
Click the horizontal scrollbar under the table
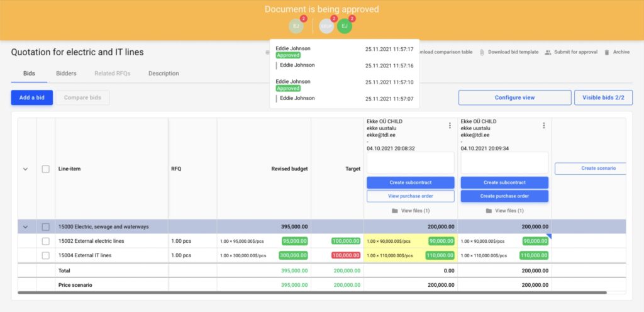coord(312,292)
